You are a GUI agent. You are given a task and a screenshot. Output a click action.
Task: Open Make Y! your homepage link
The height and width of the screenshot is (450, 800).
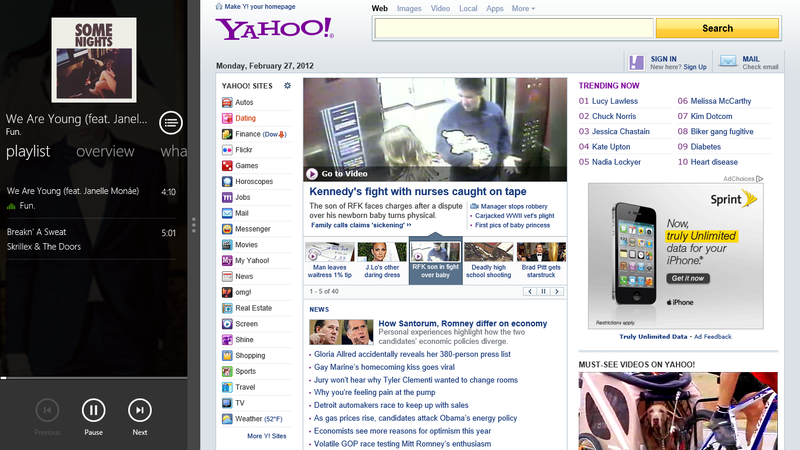pos(256,7)
